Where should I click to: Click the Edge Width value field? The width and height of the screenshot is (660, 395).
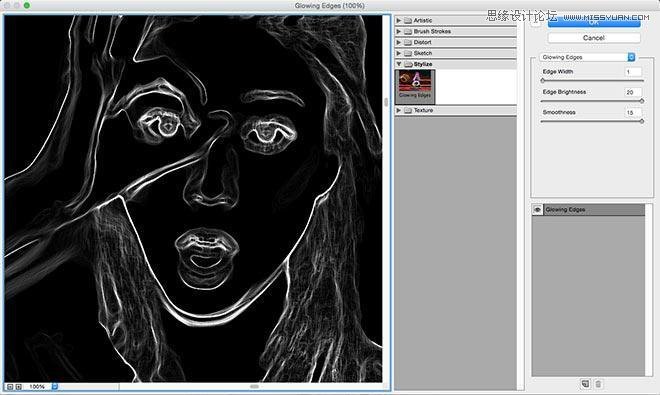pos(633,72)
